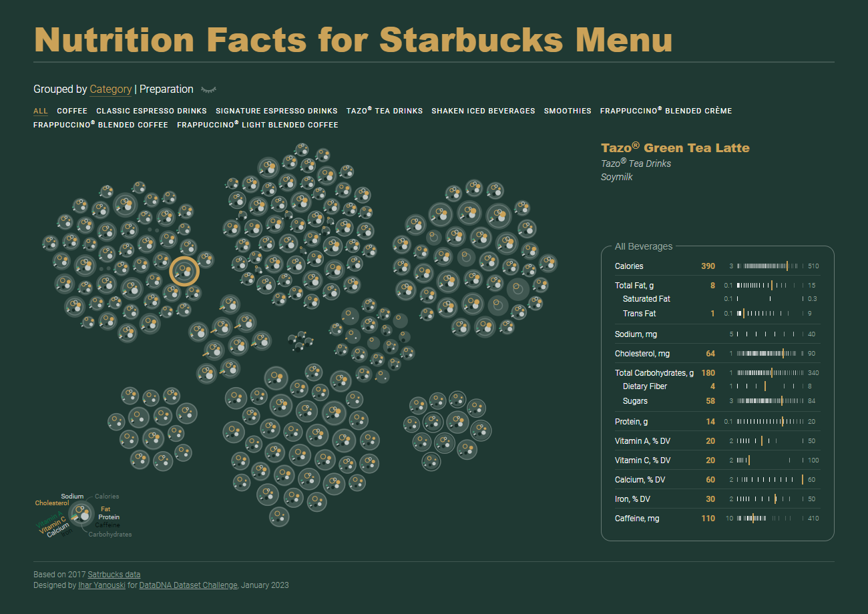Click the 'Sodium' legend label

click(x=73, y=497)
